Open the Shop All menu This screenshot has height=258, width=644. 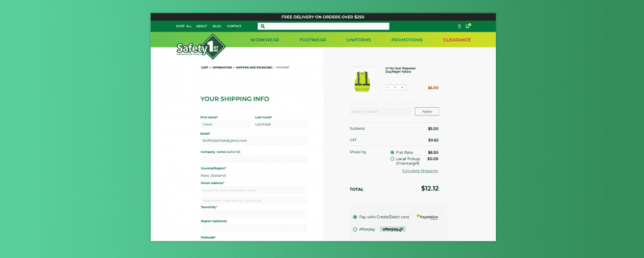[184, 26]
